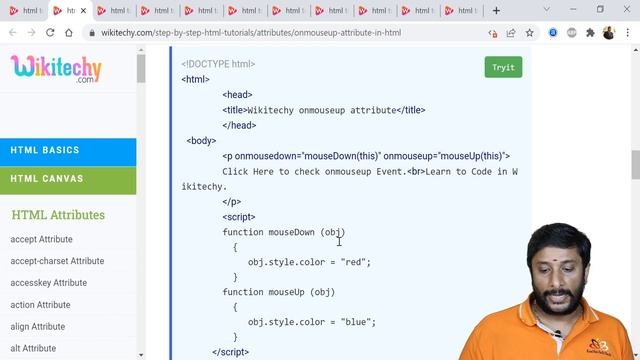This screenshot has width=640, height=360.
Task: Click the sidebar scrollbar thumb
Action: coord(141,68)
